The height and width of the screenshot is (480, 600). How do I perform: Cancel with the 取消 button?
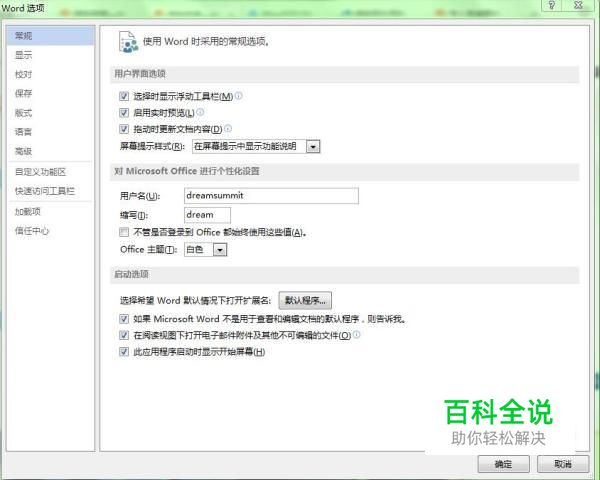pos(563,464)
